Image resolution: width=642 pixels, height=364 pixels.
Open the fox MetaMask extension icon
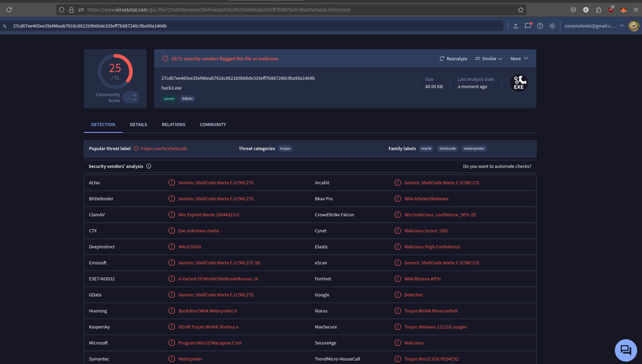[624, 10]
